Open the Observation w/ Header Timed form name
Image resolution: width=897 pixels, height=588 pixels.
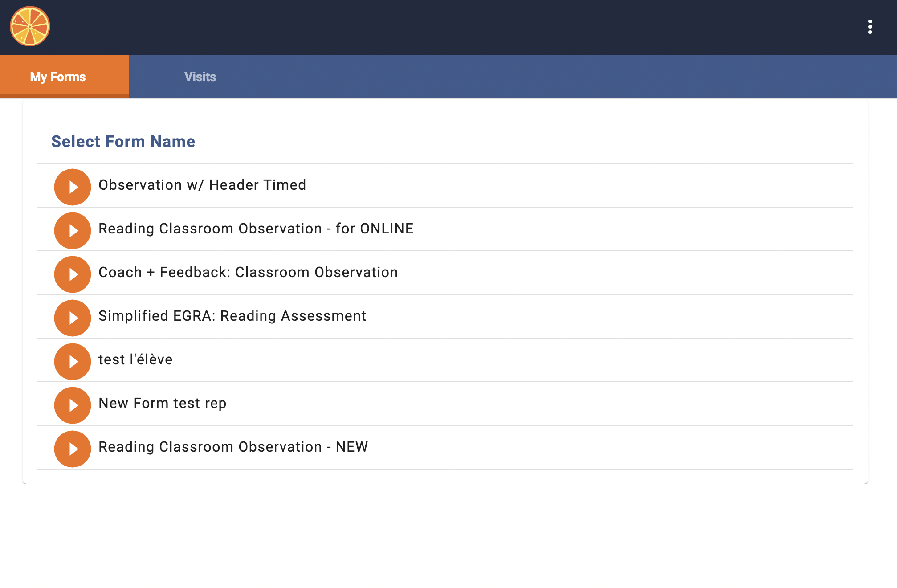tap(202, 185)
